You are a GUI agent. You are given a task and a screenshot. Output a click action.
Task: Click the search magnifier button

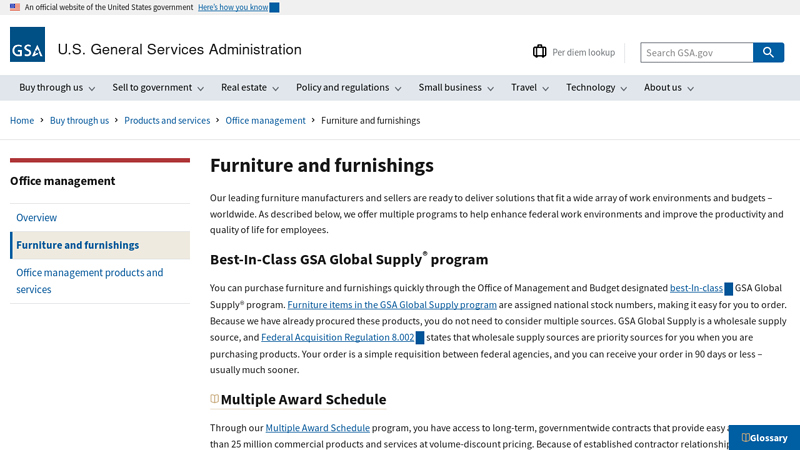[768, 53]
